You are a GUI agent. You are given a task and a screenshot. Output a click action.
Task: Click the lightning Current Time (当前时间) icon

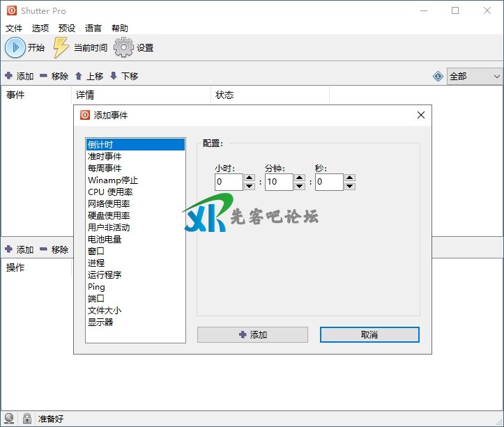[x=62, y=47]
